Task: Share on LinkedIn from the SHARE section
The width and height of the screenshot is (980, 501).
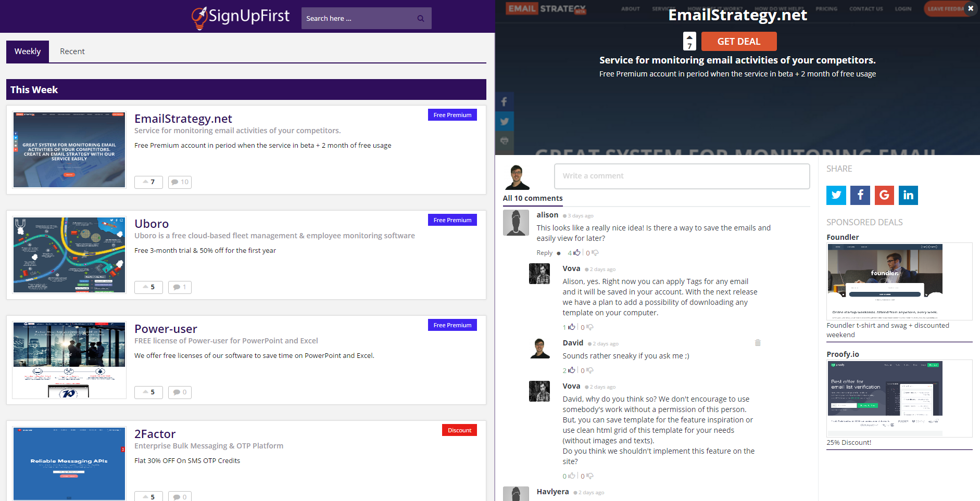Action: [x=908, y=195]
